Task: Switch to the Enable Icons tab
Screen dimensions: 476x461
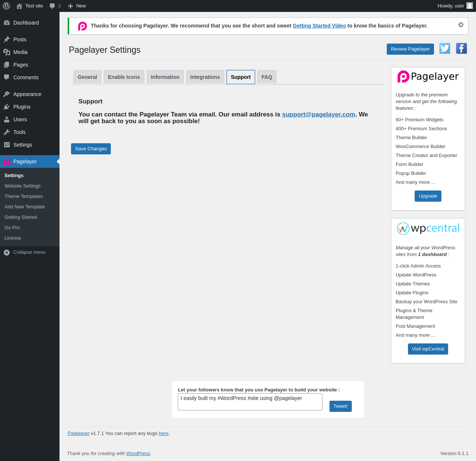Action: (124, 77)
